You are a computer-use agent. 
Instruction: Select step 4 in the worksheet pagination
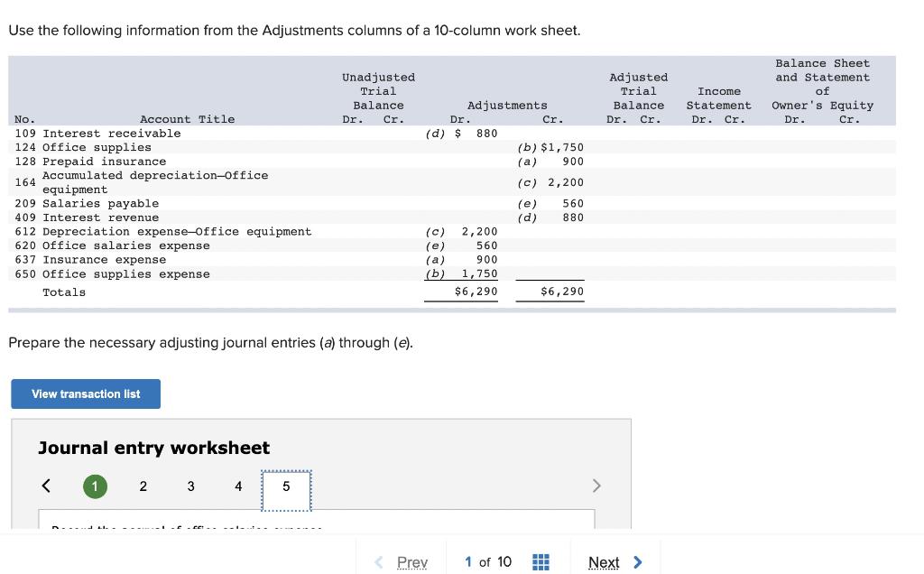pyautogui.click(x=238, y=486)
